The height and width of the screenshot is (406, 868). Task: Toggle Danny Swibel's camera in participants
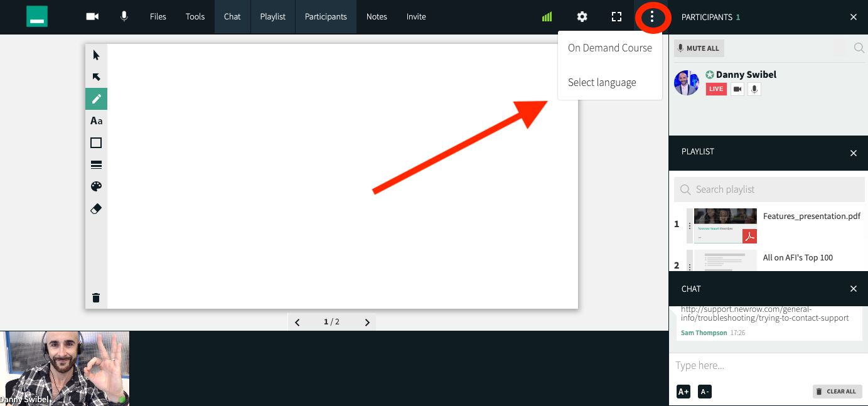[737, 89]
